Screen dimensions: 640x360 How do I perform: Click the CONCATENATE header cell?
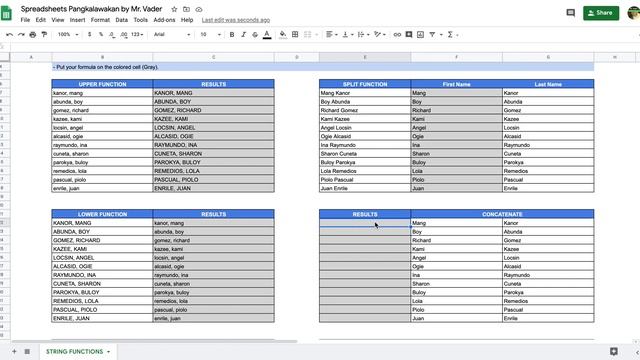coord(502,214)
